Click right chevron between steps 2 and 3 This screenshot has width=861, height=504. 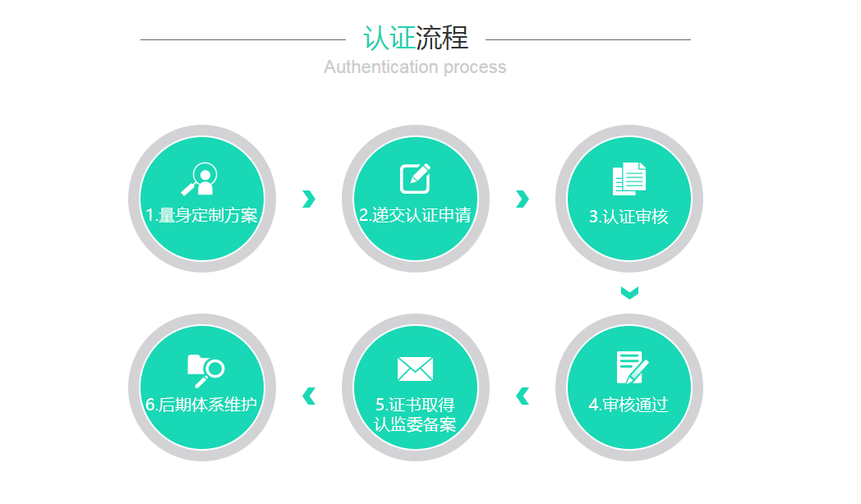(523, 199)
